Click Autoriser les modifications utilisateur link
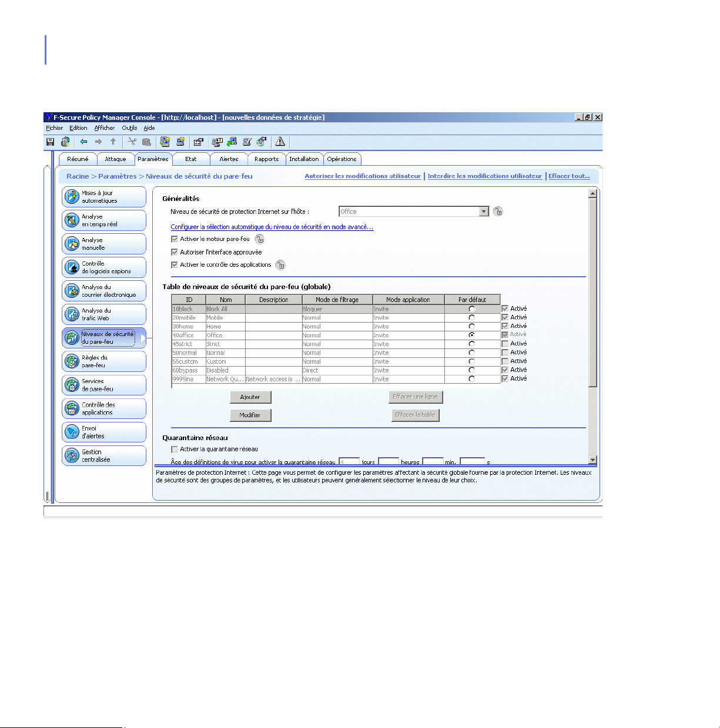 click(x=363, y=176)
